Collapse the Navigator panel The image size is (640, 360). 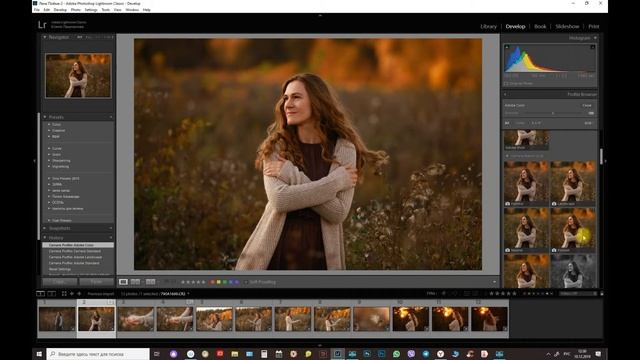click(45, 37)
